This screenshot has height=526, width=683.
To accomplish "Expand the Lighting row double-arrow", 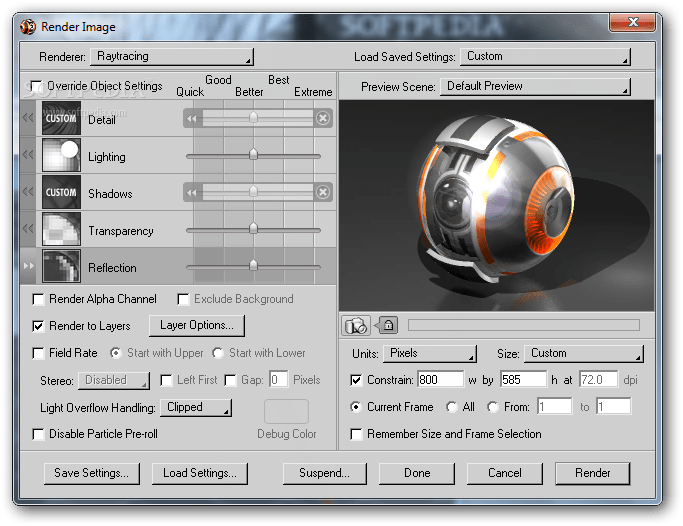I will 28,155.
